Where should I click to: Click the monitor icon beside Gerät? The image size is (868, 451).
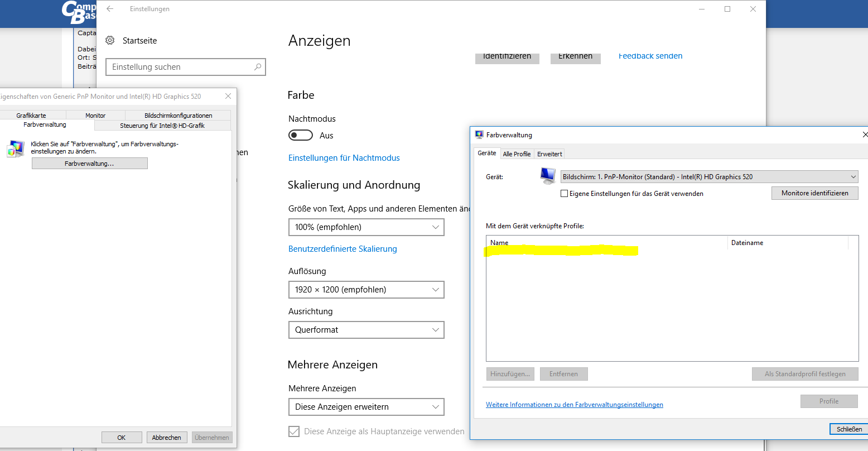pos(548,176)
